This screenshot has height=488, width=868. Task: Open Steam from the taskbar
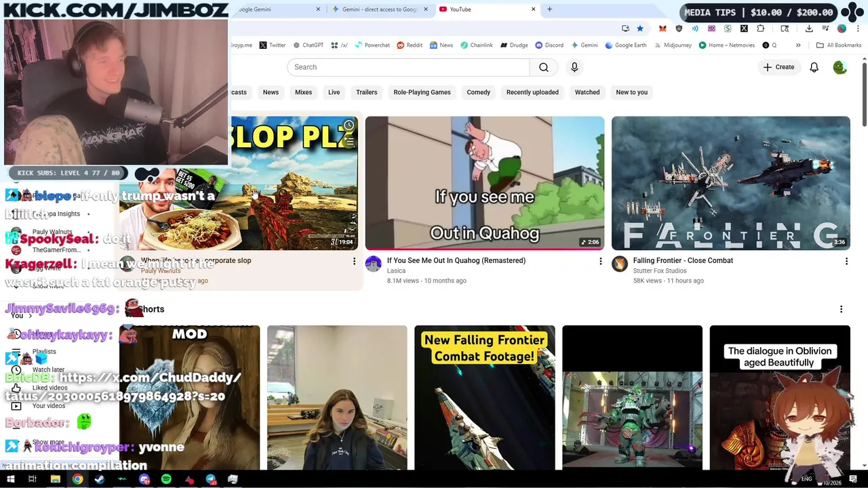pyautogui.click(x=100, y=479)
